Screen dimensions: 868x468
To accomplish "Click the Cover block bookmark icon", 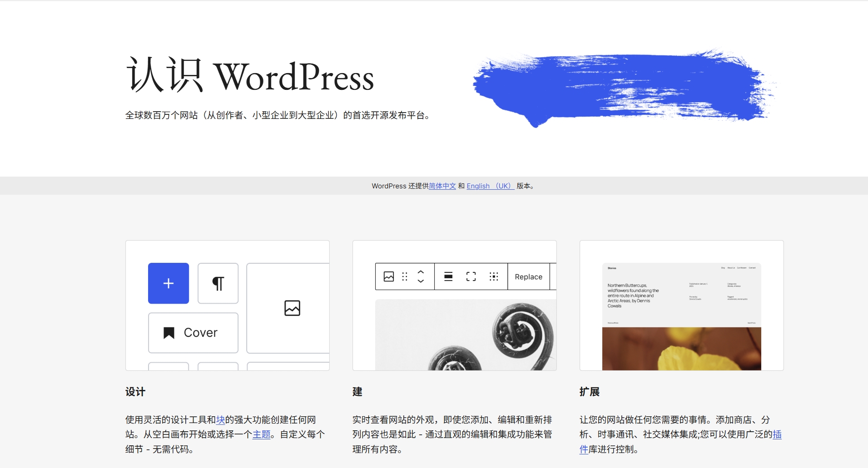I will click(x=169, y=333).
